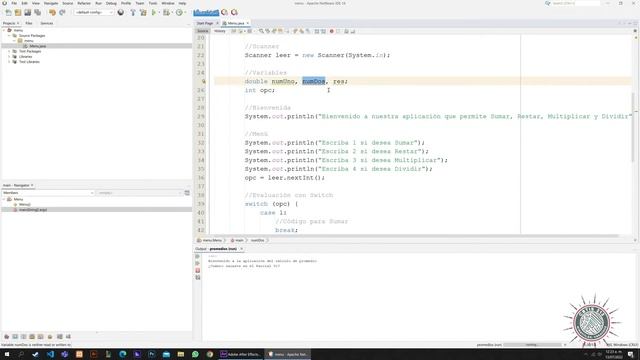
Task: Click line 36 opc = leer.nextInt() in the editor
Action: 285,178
